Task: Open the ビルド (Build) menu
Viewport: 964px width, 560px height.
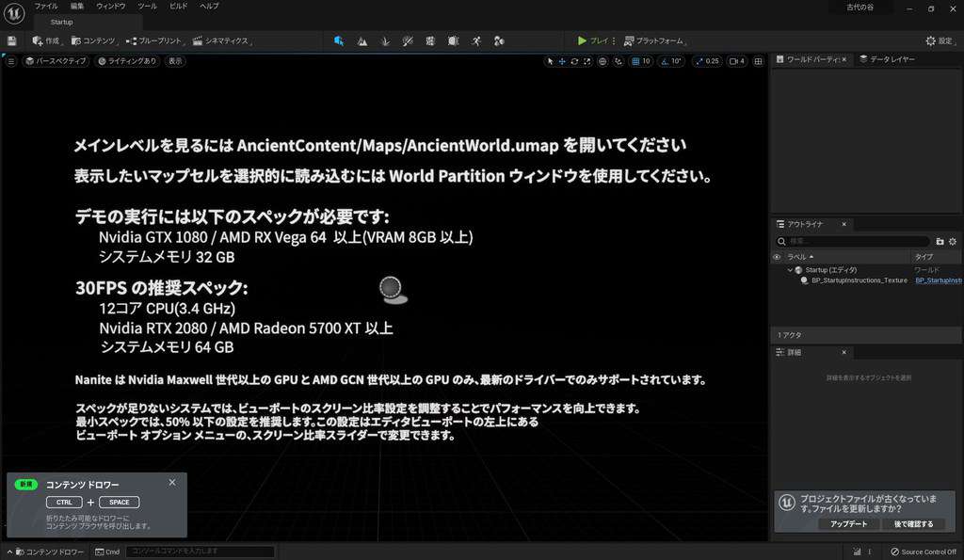Action: [178, 7]
